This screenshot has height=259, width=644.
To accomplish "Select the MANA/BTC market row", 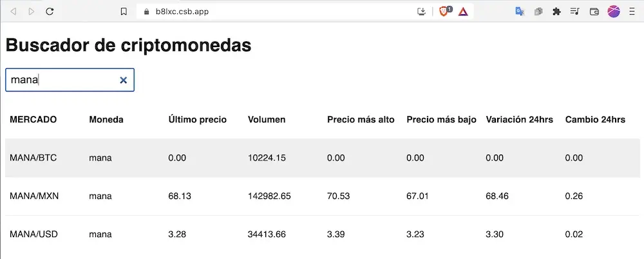I will coord(323,158).
